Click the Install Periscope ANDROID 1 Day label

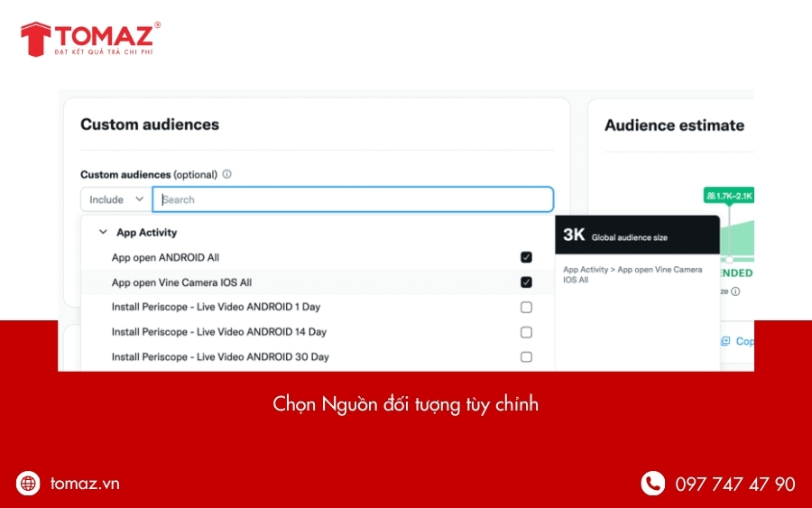pyautogui.click(x=216, y=307)
